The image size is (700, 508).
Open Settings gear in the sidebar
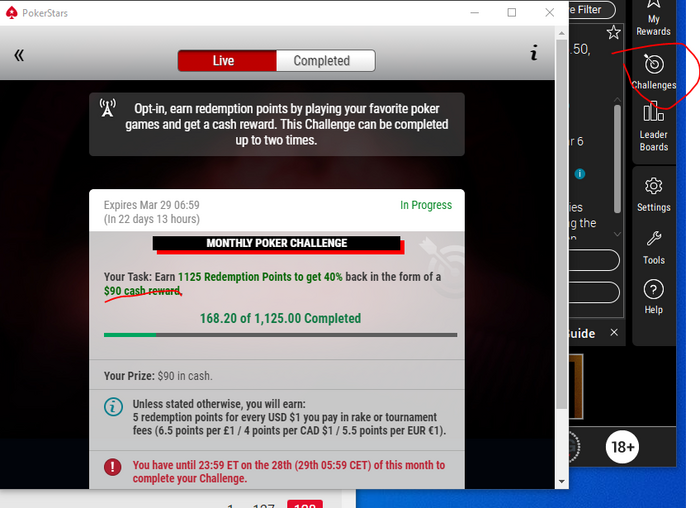pyautogui.click(x=654, y=195)
